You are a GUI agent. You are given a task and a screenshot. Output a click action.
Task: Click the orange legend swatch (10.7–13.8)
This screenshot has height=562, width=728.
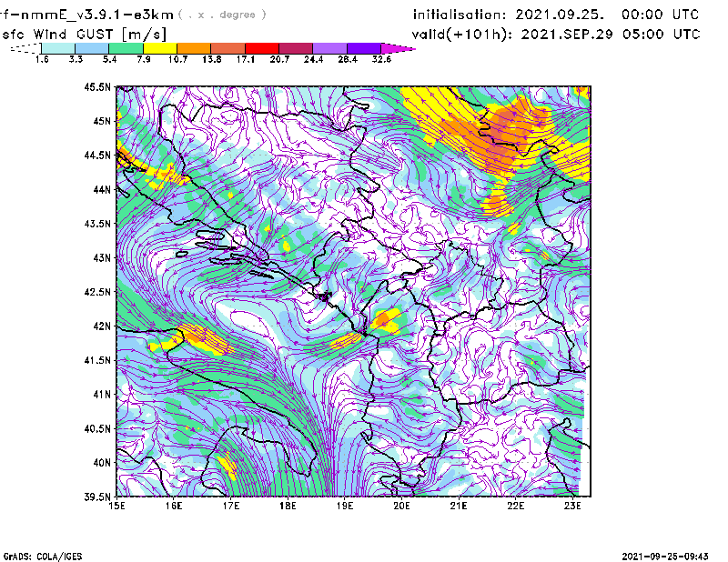click(x=194, y=48)
